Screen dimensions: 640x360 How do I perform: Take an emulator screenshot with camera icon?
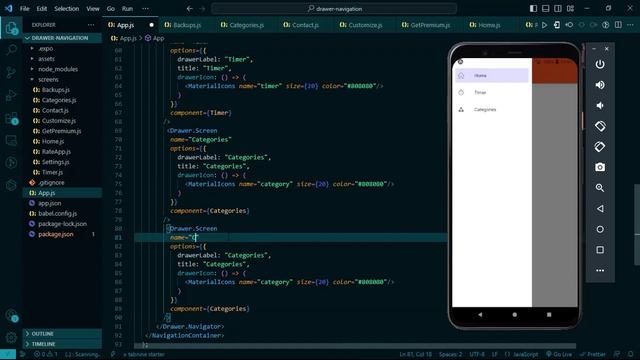pyautogui.click(x=600, y=167)
